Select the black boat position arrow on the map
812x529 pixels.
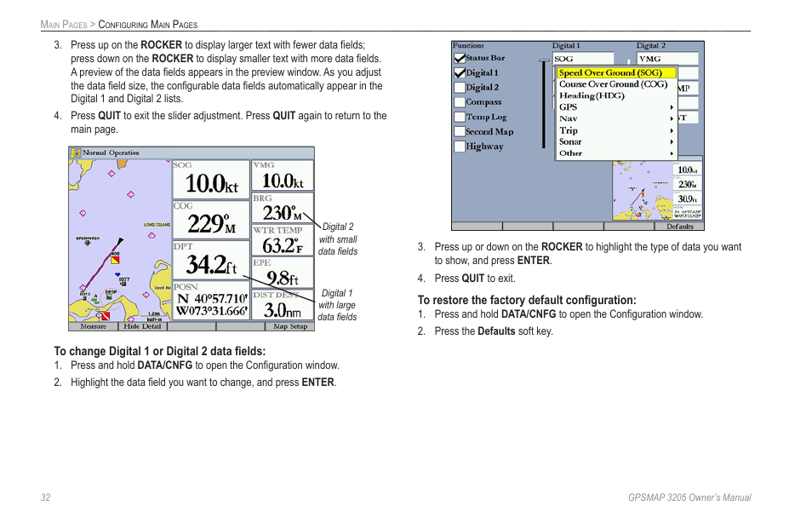tap(120, 241)
